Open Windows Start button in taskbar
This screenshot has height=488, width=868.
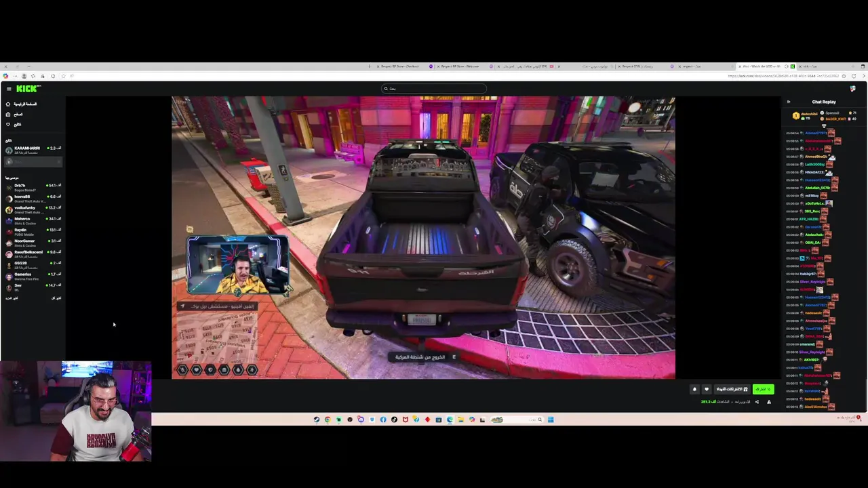tap(551, 420)
